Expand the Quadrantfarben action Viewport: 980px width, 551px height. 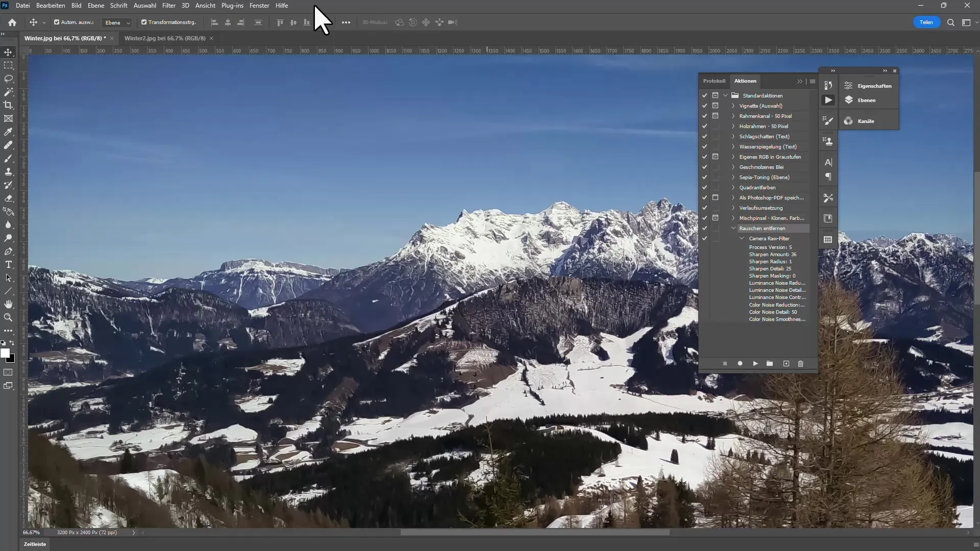[x=733, y=188]
